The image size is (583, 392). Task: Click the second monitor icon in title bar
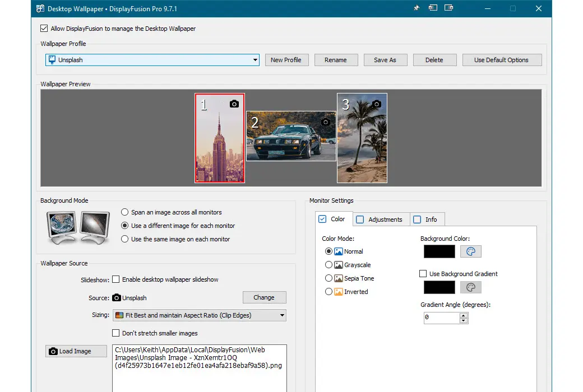pyautogui.click(x=449, y=8)
